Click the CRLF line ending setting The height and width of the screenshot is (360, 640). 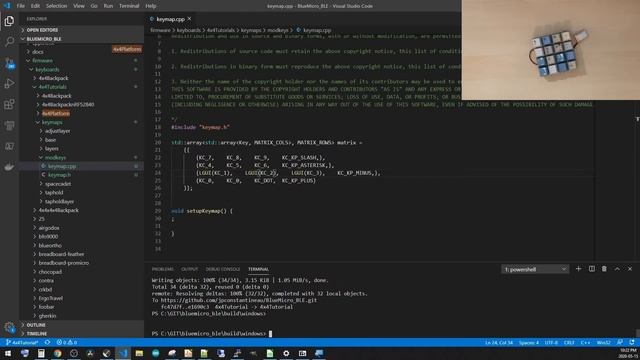pos(569,342)
